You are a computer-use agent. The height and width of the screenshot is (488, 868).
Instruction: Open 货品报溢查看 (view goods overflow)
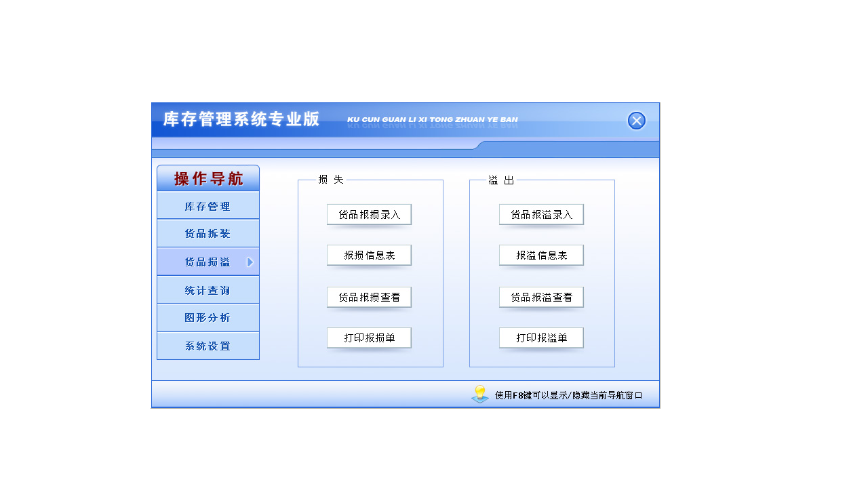(541, 297)
